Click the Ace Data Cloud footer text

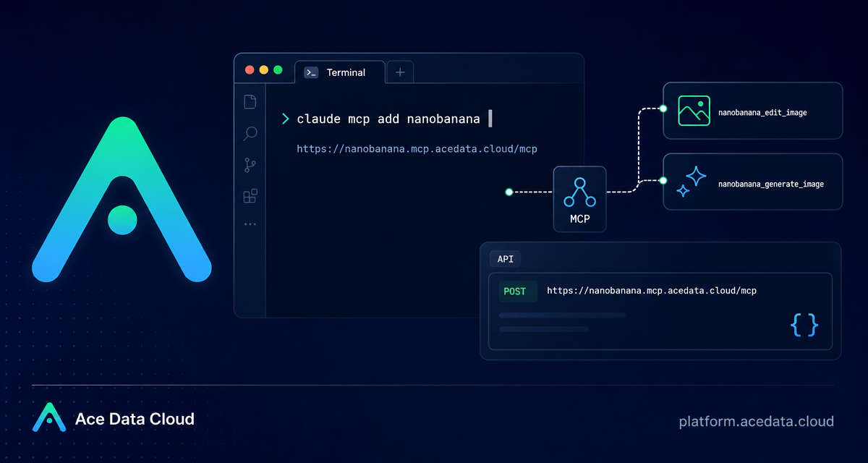[x=135, y=419]
